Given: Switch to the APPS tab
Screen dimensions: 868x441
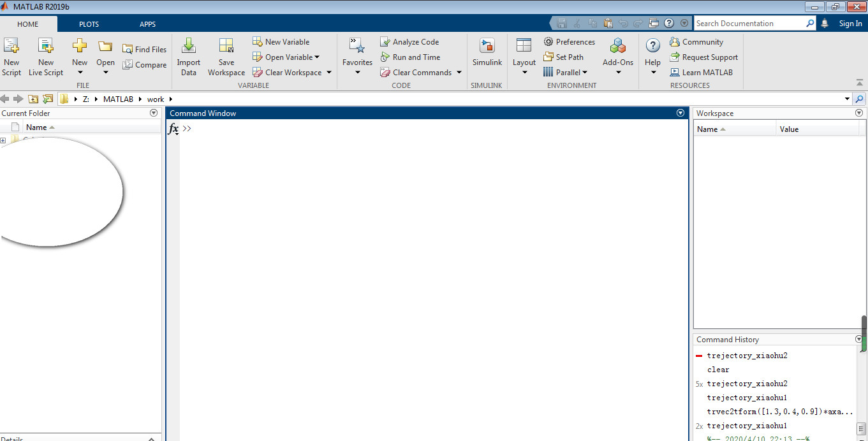Looking at the screenshot, I should [147, 24].
